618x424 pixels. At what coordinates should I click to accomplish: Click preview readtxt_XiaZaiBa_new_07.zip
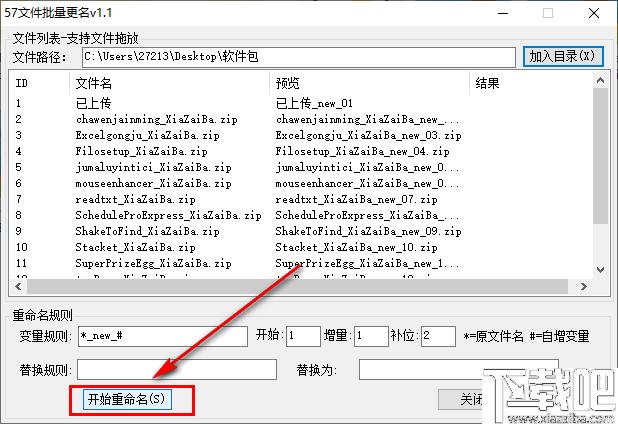[x=356, y=199]
